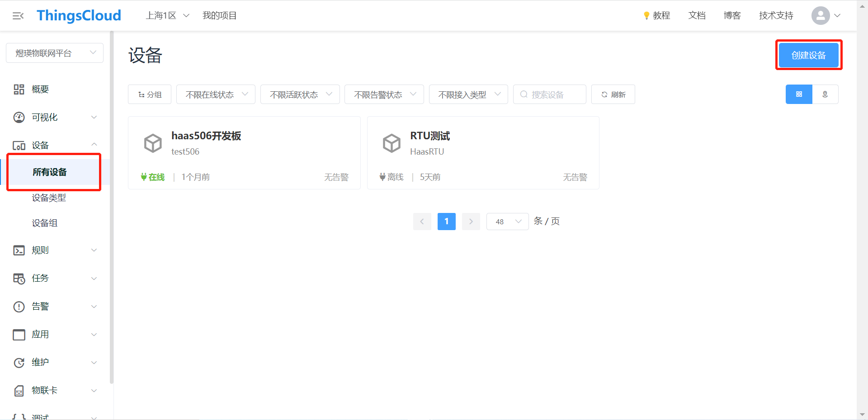Open the 博客 blog link

(x=732, y=16)
